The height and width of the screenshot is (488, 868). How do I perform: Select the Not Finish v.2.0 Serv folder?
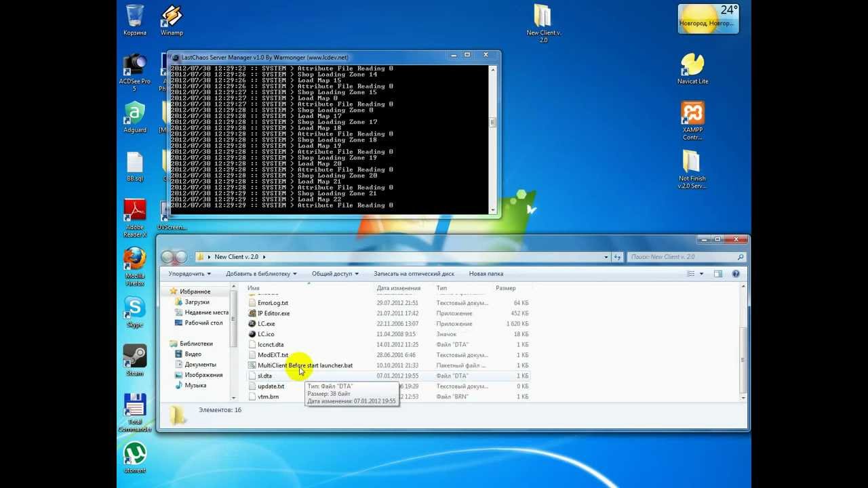692,169
